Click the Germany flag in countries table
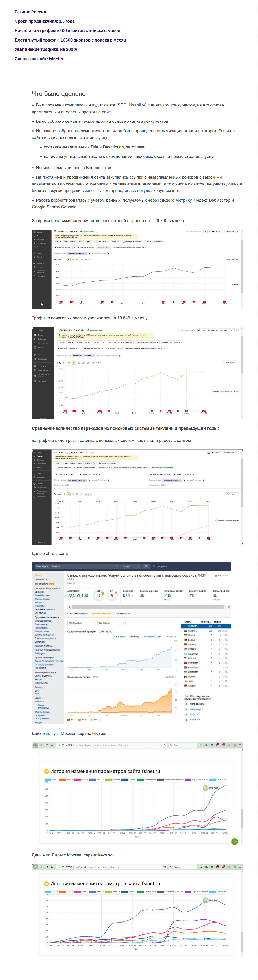This screenshot has width=258, height=980. [186, 644]
